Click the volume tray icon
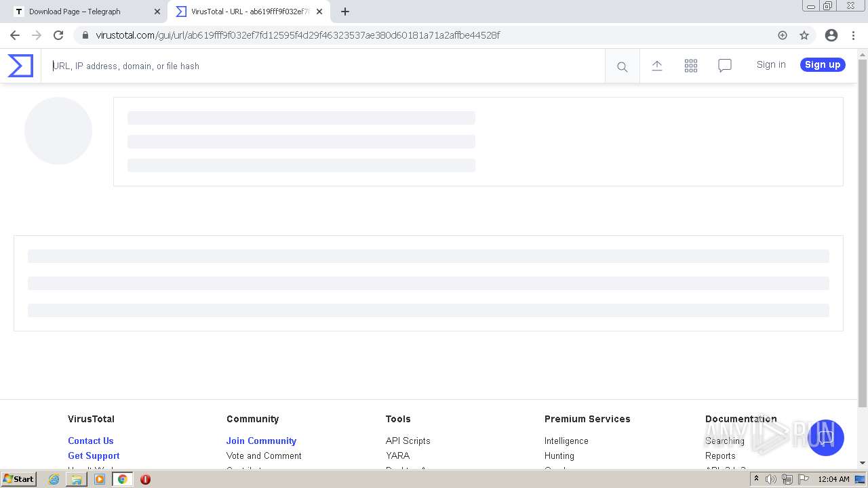The image size is (868, 488). pyautogui.click(x=771, y=479)
